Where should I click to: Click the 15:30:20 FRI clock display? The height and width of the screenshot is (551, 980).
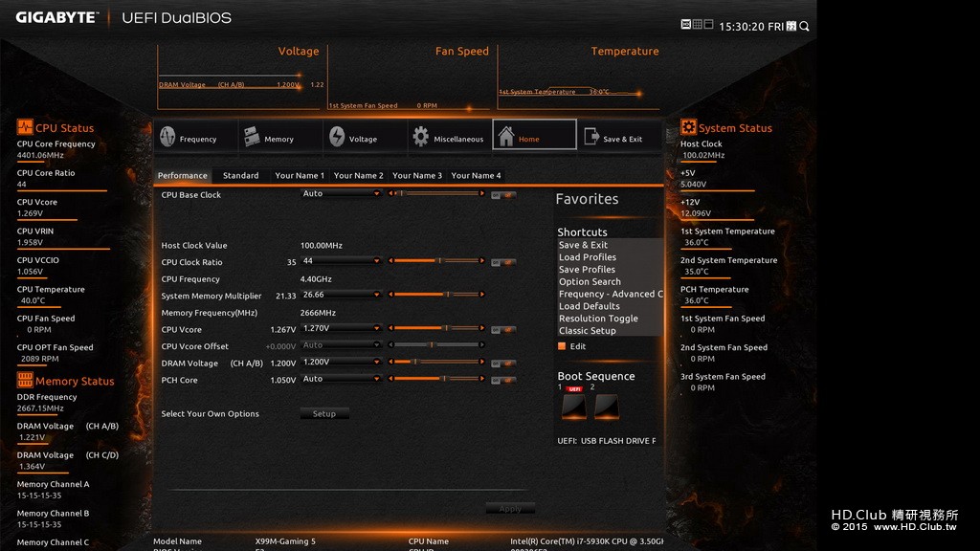pyautogui.click(x=751, y=27)
